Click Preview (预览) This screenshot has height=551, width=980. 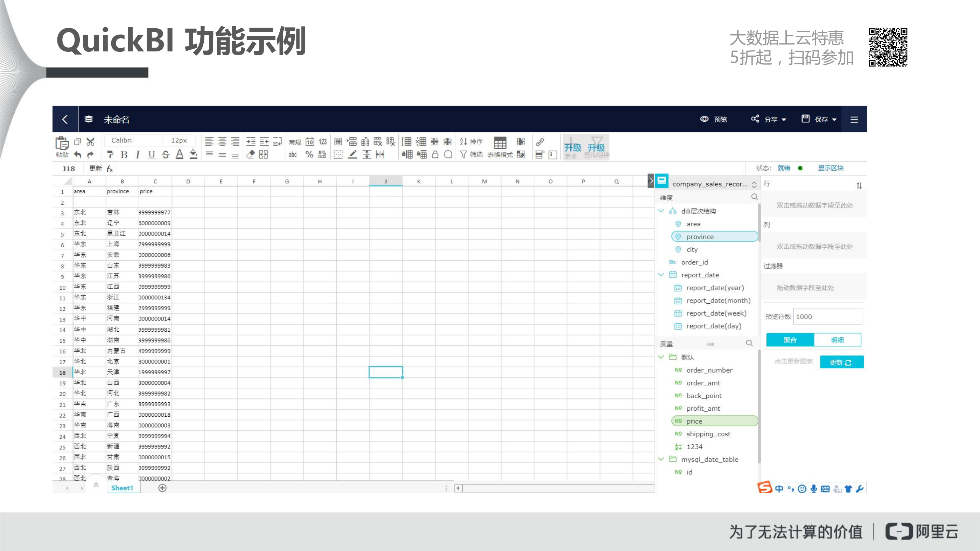(x=714, y=119)
